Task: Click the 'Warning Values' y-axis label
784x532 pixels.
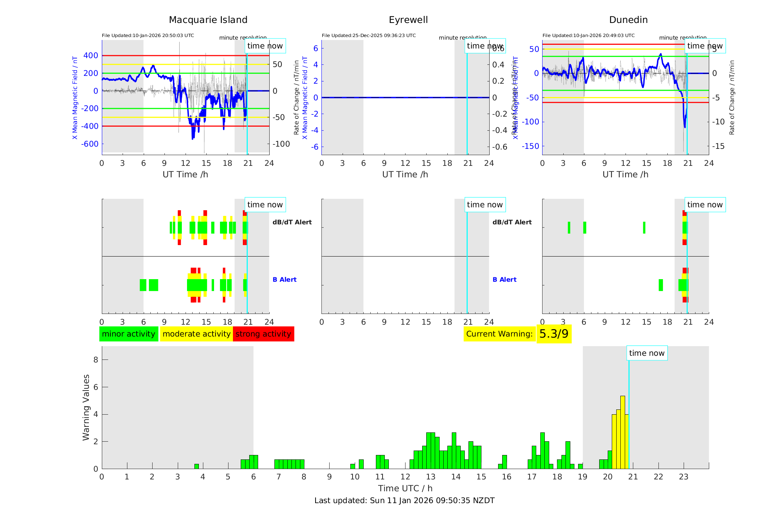Action: click(86, 407)
